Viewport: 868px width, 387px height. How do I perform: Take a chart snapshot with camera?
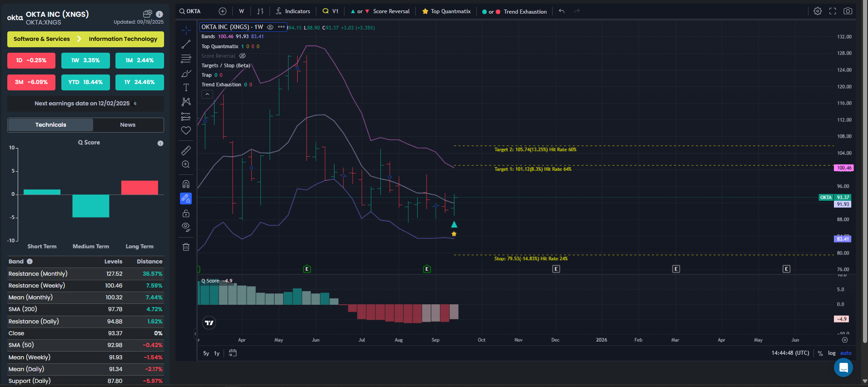[848, 11]
